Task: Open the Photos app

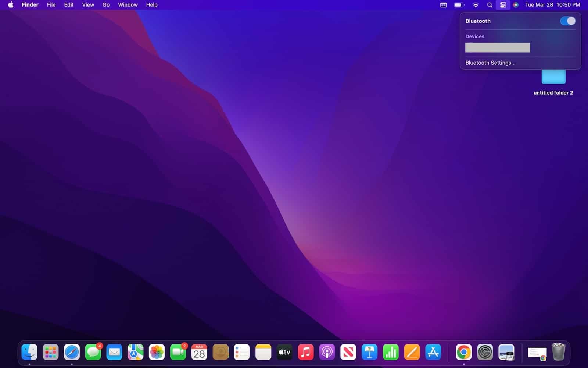Action: click(157, 352)
